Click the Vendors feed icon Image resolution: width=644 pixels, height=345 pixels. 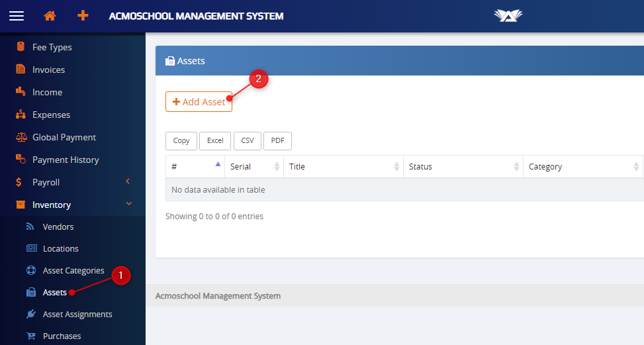(x=30, y=226)
